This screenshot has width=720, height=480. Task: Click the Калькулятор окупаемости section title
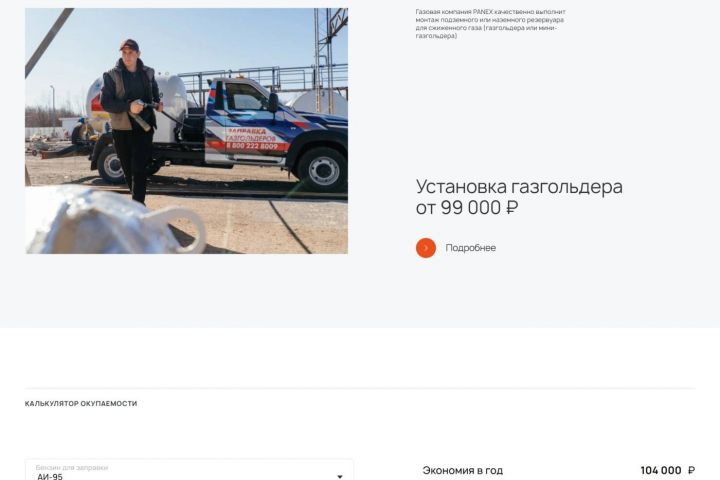pyautogui.click(x=81, y=403)
